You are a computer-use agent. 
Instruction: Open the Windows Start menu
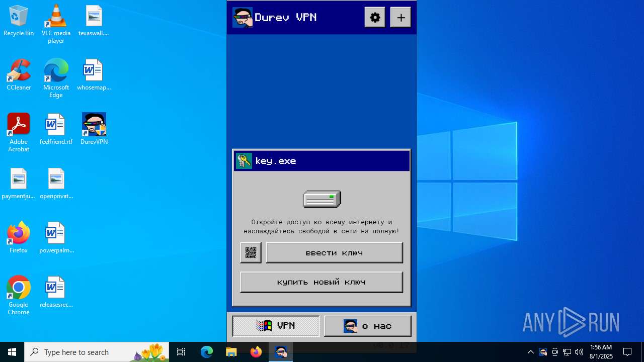(x=12, y=352)
